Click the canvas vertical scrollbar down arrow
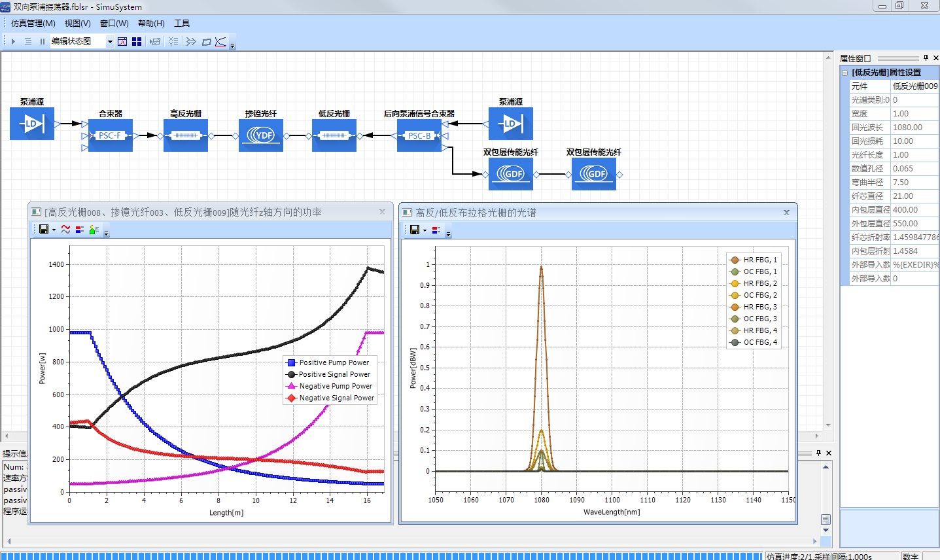 [828, 425]
